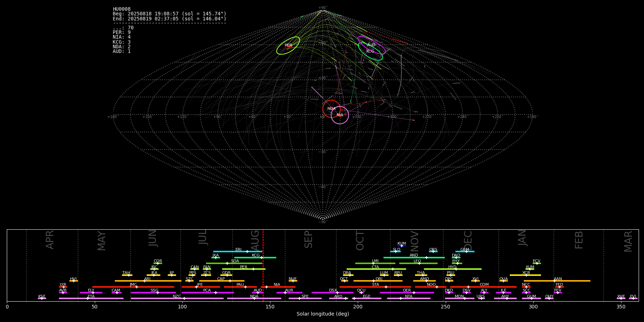Viewport: 644px width, 322px height.
Task: Click the 'KCG: 3' count entry
Action: [122, 42]
